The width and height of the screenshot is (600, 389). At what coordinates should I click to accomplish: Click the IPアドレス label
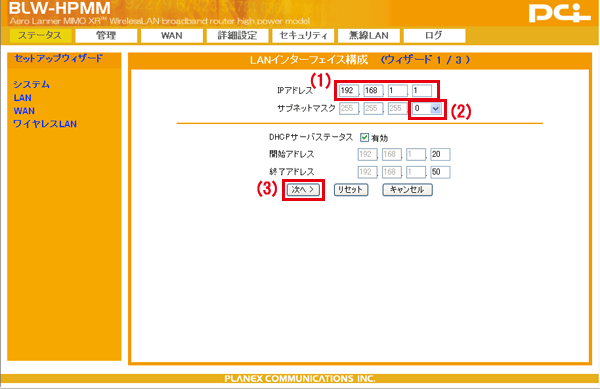point(295,91)
